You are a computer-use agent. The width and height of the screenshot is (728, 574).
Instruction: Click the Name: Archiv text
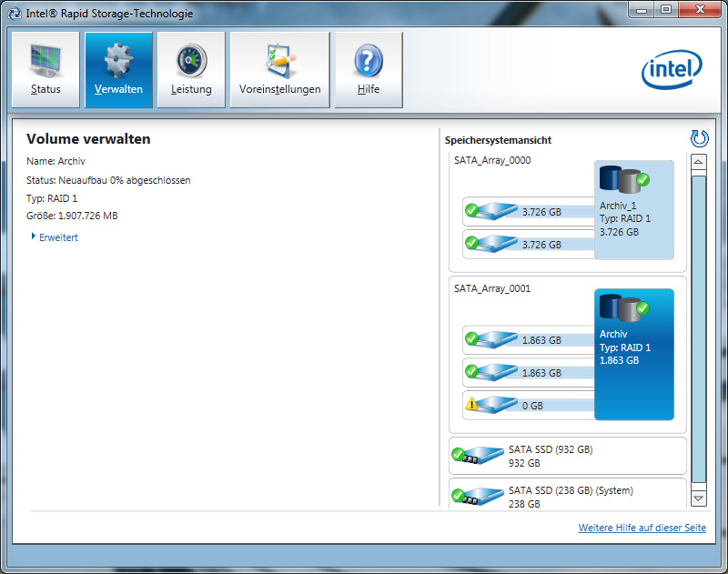point(56,161)
